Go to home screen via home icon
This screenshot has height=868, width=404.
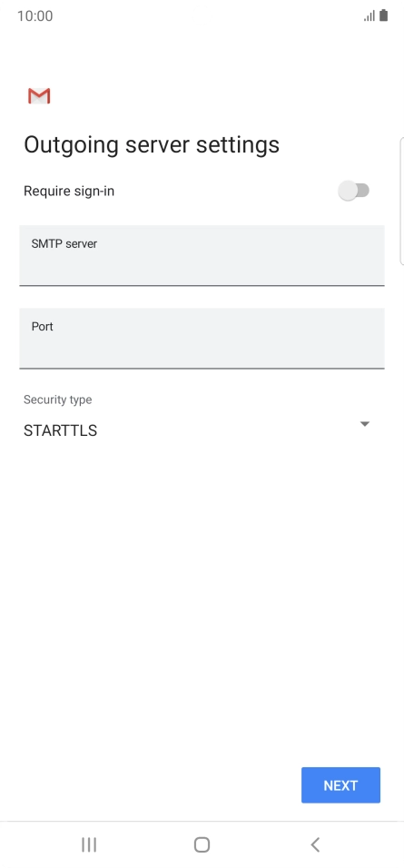[202, 844]
